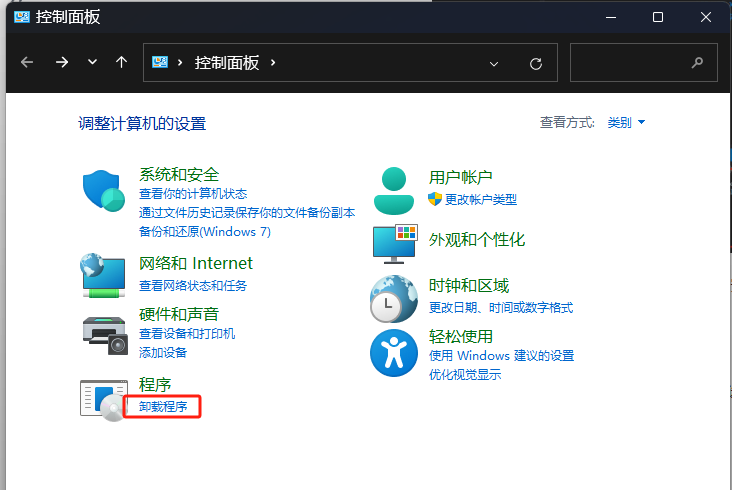Click 使用 Windows 建议的设置 link
This screenshot has height=490, width=732.
(x=501, y=356)
